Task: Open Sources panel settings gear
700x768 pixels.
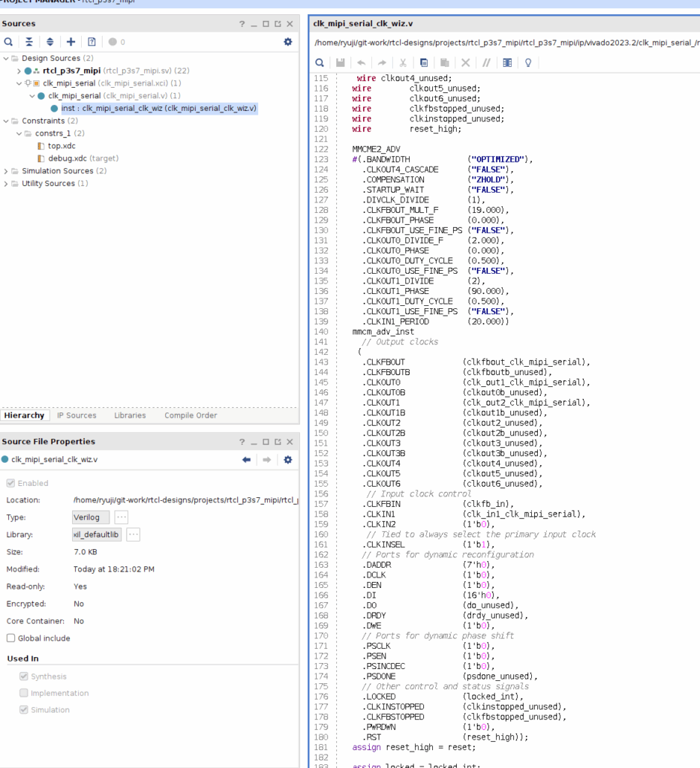Action: [x=287, y=42]
